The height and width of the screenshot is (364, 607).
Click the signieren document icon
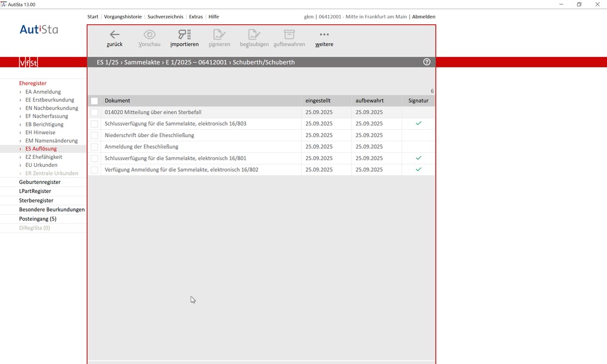coord(219,35)
